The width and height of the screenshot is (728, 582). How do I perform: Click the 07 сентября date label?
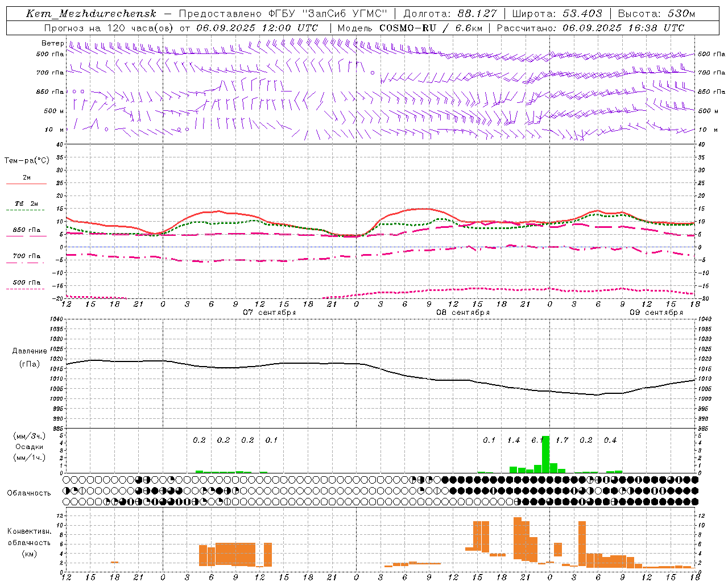click(270, 313)
